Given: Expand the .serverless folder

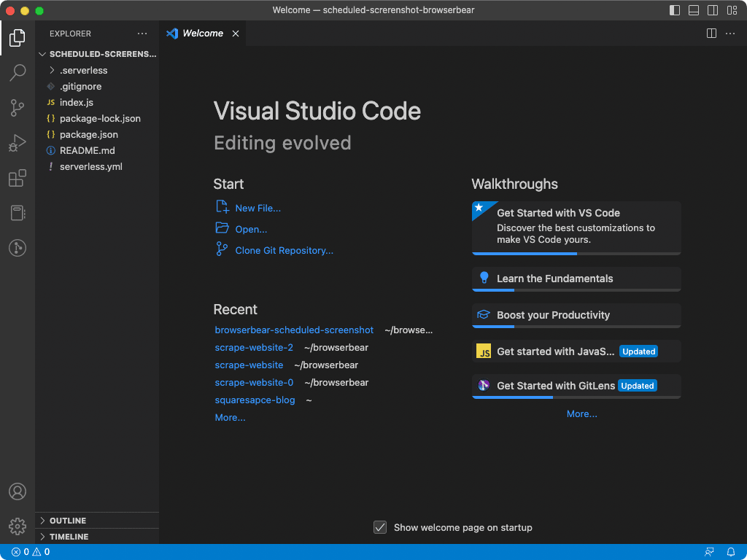Looking at the screenshot, I should click(x=83, y=71).
